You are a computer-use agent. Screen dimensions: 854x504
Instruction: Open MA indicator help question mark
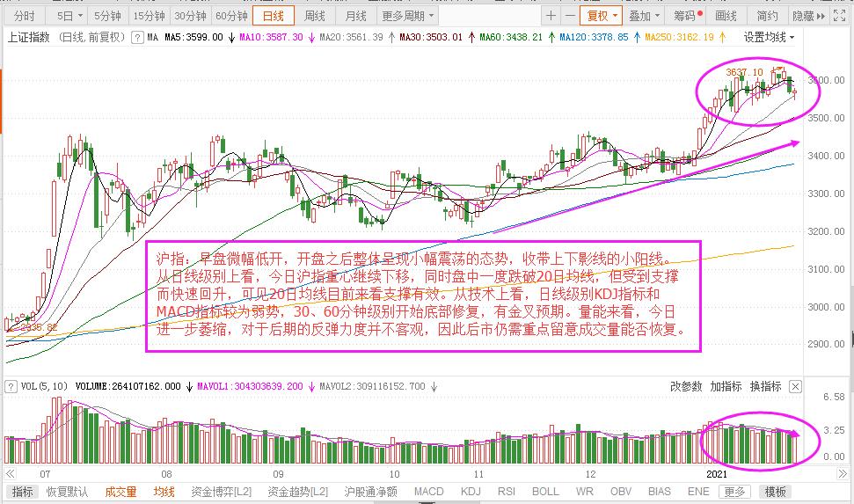click(138, 37)
